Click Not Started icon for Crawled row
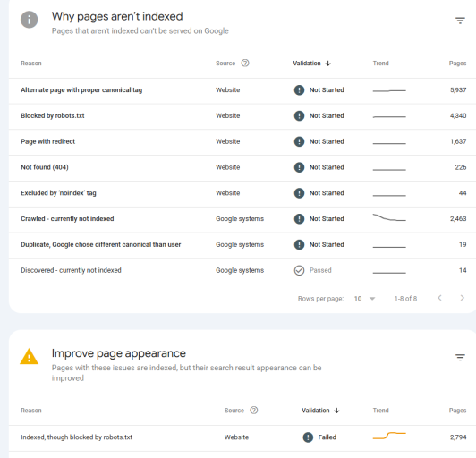The image size is (476, 458). (299, 219)
